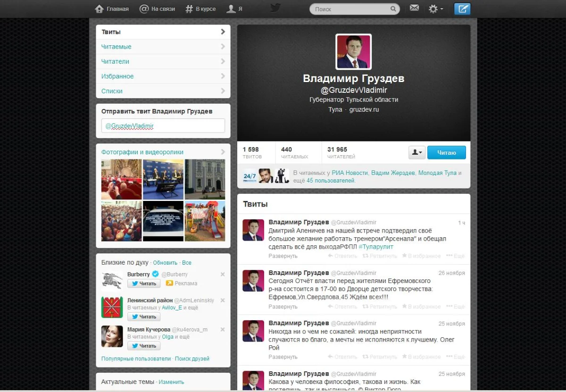Viewport: 566px width, 392px height.
Task: Open Избранное favorites section
Action: tap(117, 76)
